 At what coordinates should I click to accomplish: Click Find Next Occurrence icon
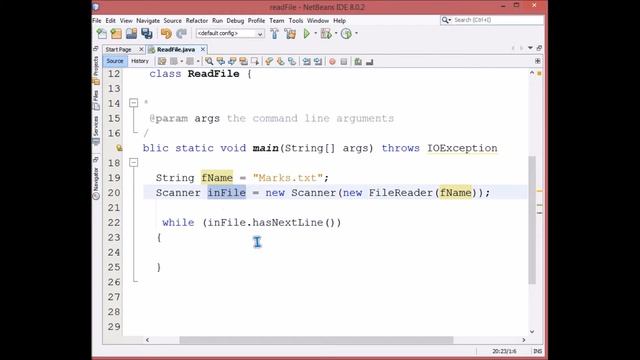[232, 62]
